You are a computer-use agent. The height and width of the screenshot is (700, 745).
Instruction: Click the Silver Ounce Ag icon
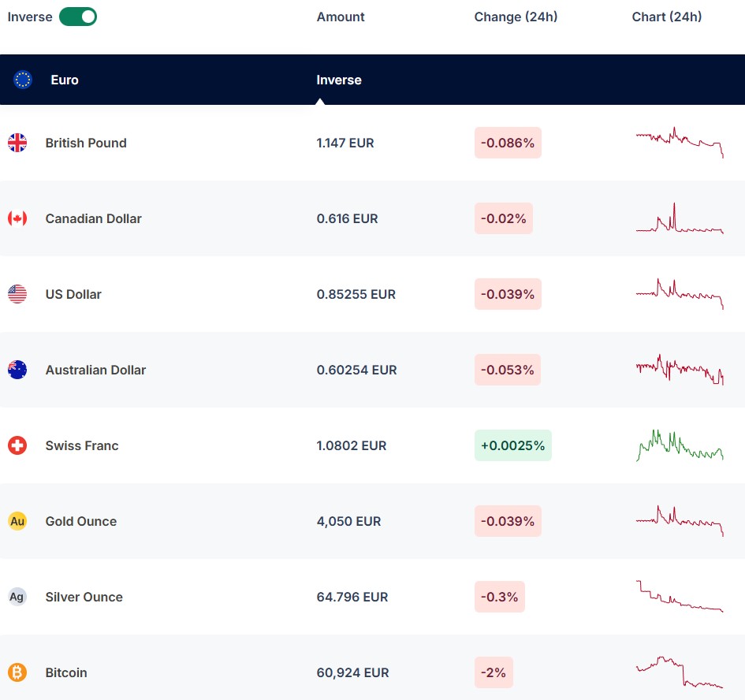click(x=17, y=597)
